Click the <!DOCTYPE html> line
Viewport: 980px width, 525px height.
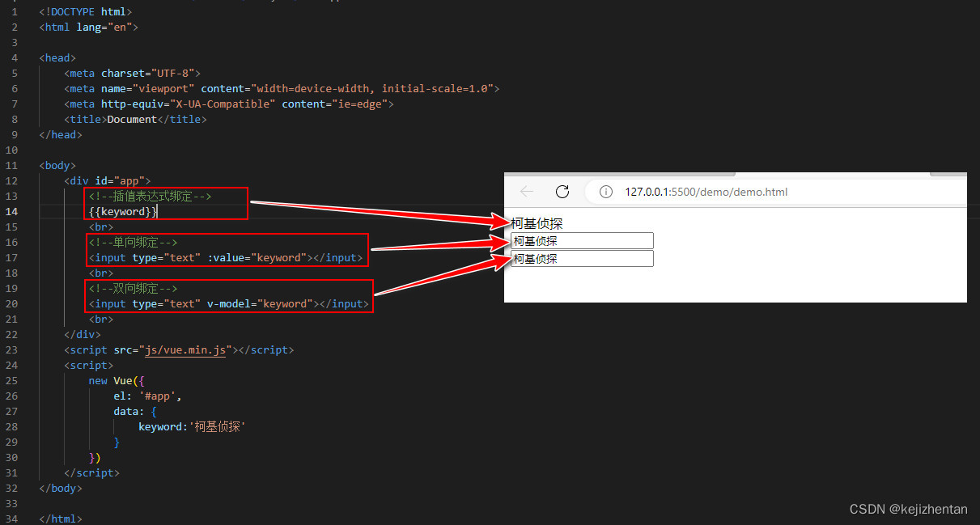[86, 11]
